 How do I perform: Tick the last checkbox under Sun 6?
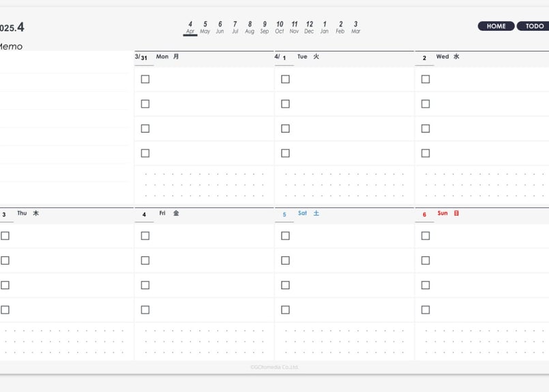(426, 310)
